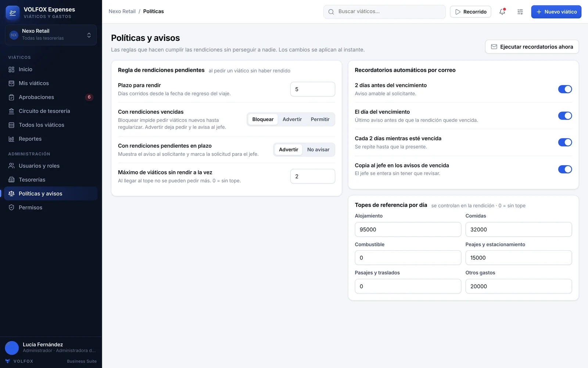
Task: Select Bloquear for rendiciones vencidas
Action: click(x=263, y=119)
